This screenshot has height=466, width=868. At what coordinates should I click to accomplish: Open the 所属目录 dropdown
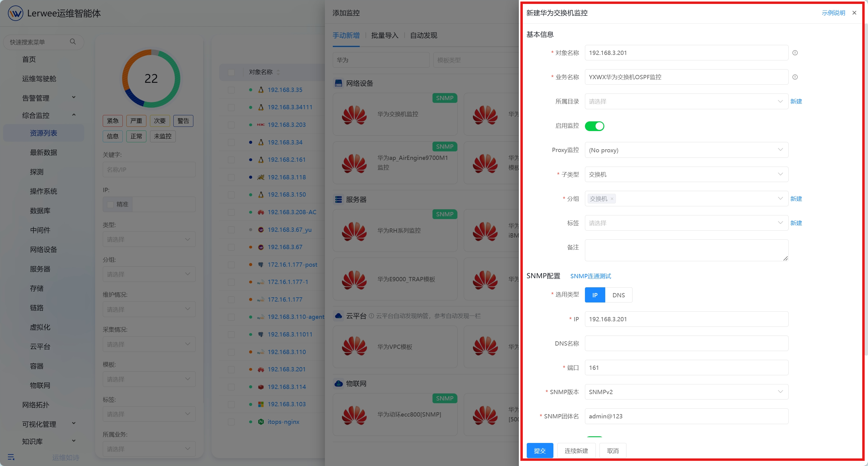686,102
